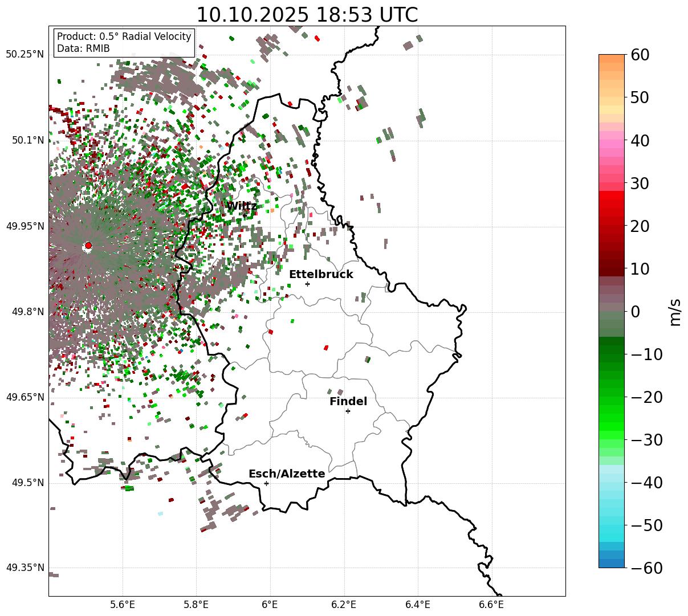Click the Wiltz city label
688x616 pixels.
242,206
